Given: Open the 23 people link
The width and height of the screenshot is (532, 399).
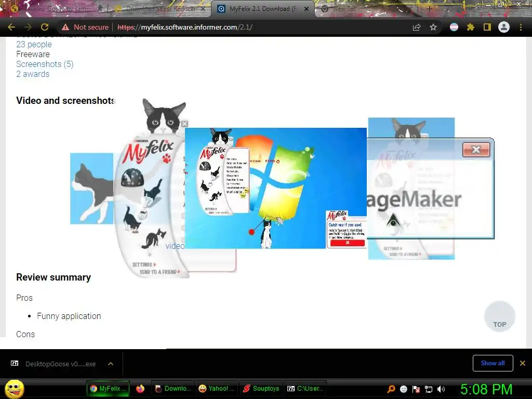Looking at the screenshot, I should (34, 45).
